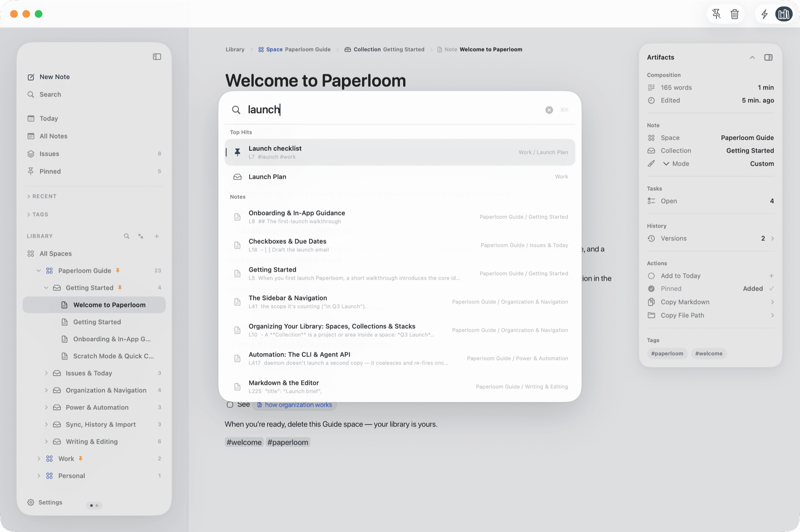The width and height of the screenshot is (800, 532).
Task: Click the #paperloom tag chip in Artifacts
Action: pyautogui.click(x=667, y=354)
